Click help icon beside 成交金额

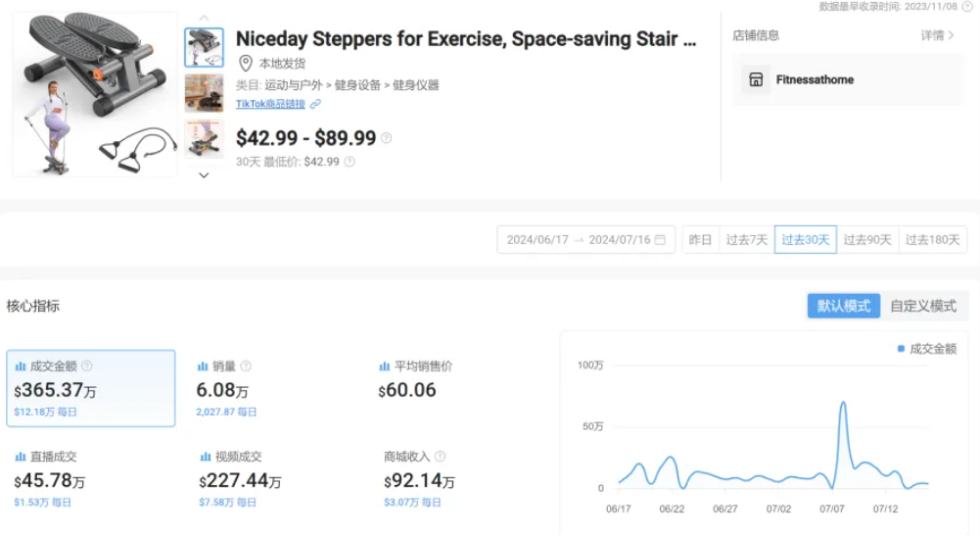pos(87,365)
